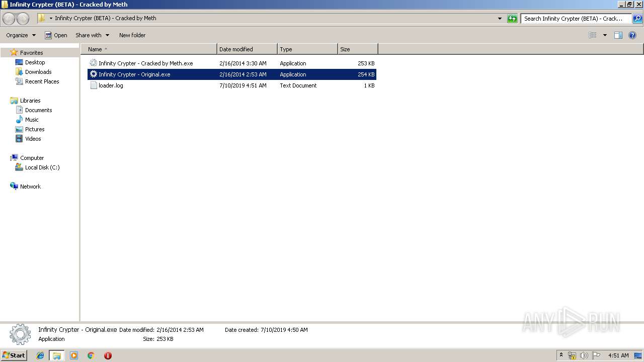Screen dimensions: 644x362
Task: Click Action Center flag tray icon
Action: 596,355
